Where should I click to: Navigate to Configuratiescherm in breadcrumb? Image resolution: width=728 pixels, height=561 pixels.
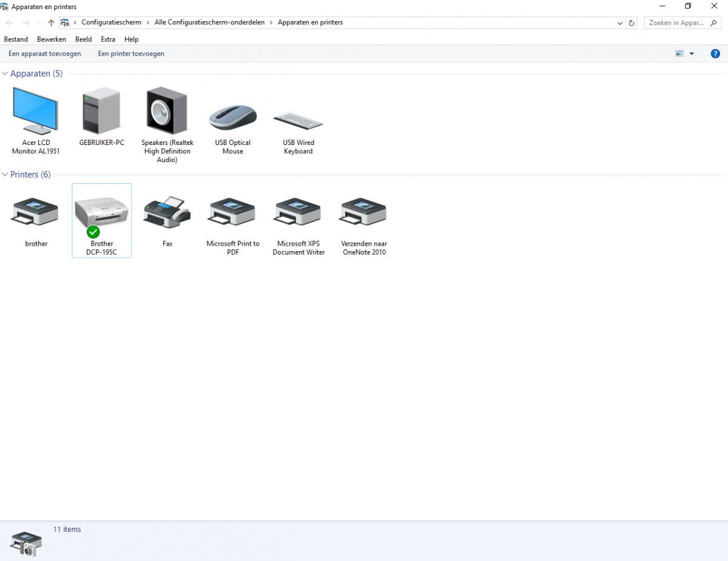112,22
